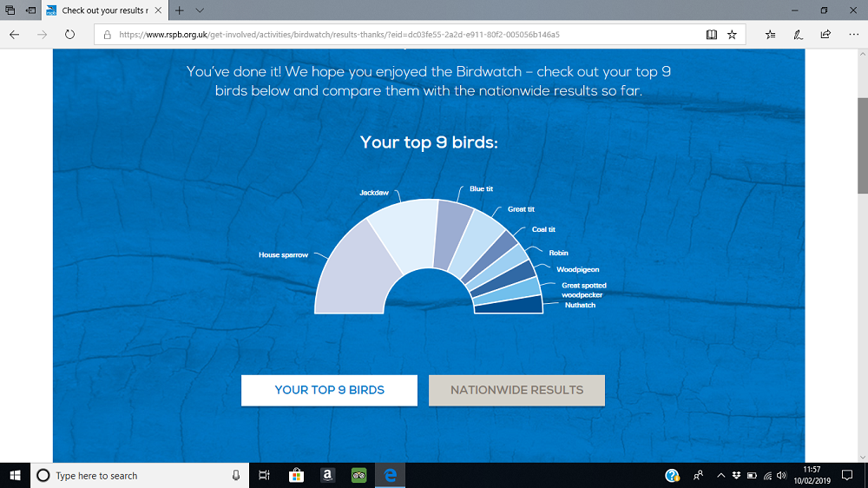Refresh the RSPB results page

69,35
